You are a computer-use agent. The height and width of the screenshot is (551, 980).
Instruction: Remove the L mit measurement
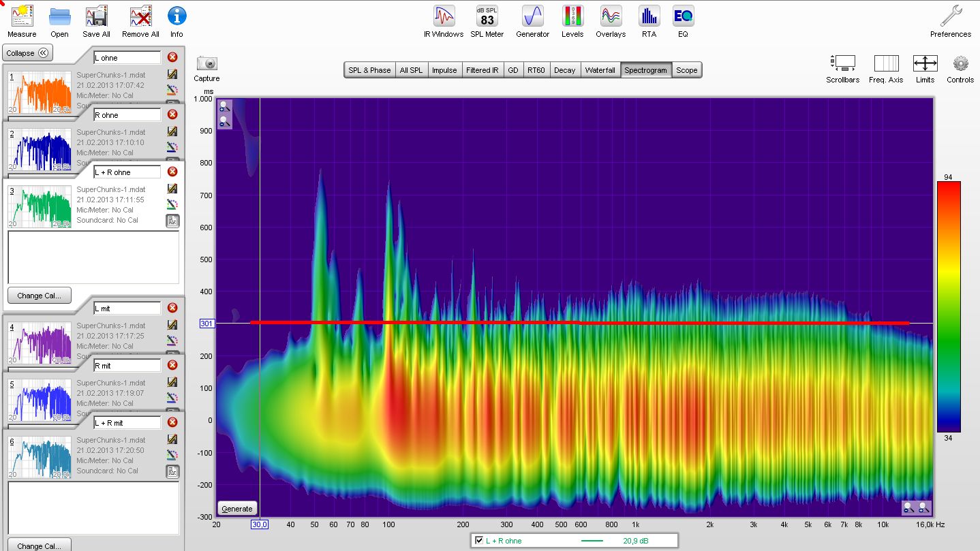(x=172, y=308)
